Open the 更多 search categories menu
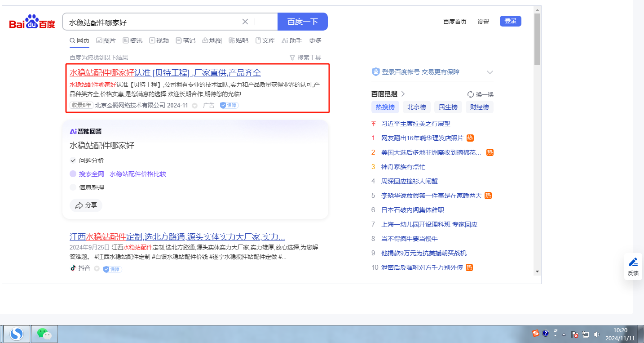 [x=315, y=40]
